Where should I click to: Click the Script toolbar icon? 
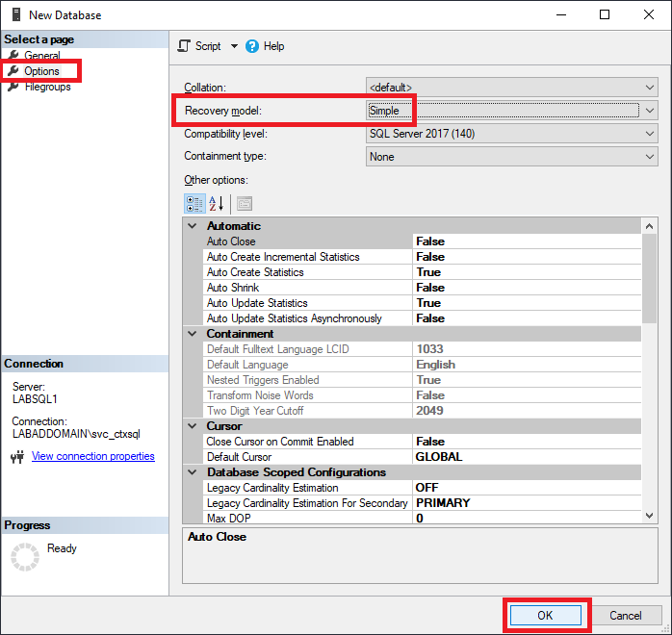tap(185, 46)
